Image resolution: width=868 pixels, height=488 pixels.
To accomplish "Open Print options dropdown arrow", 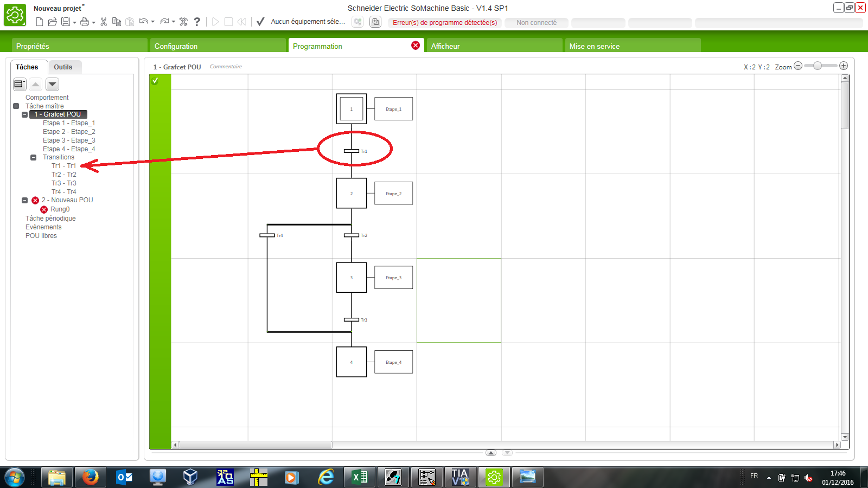I will pos(93,22).
